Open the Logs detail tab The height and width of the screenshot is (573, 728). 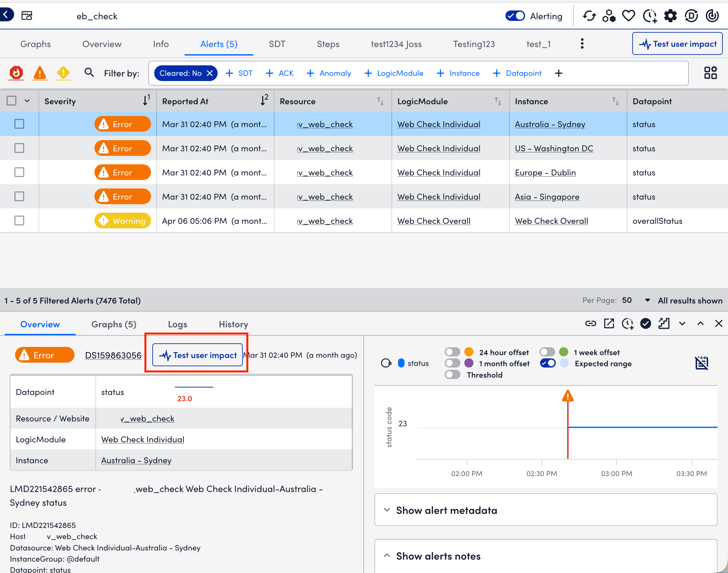177,324
